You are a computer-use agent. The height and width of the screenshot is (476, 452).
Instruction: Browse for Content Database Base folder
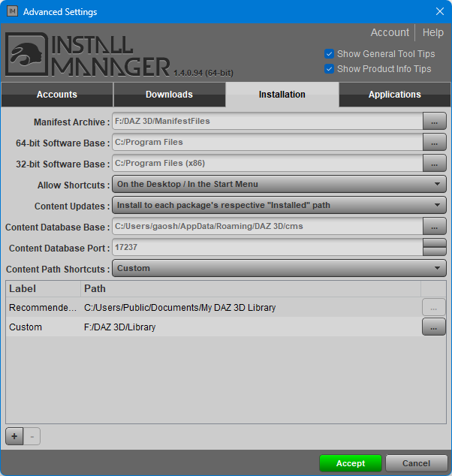coord(434,226)
